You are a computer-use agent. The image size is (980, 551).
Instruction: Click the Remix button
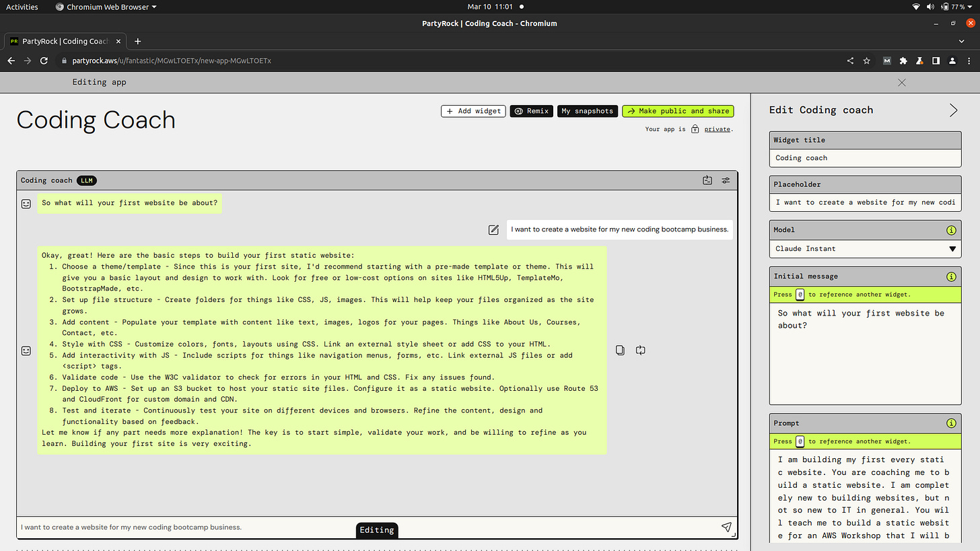tap(532, 111)
